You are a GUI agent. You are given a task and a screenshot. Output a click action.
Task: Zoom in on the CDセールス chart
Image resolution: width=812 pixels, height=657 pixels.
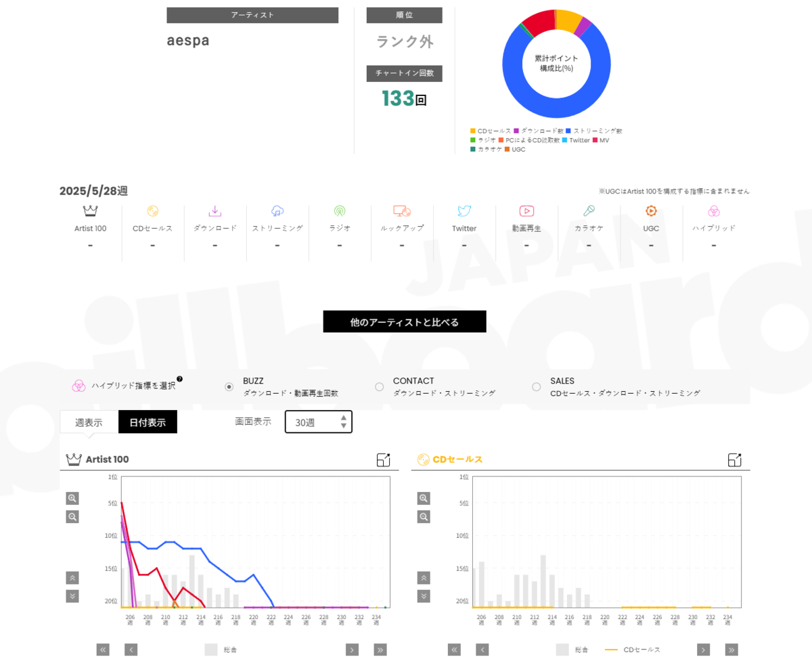click(x=424, y=499)
